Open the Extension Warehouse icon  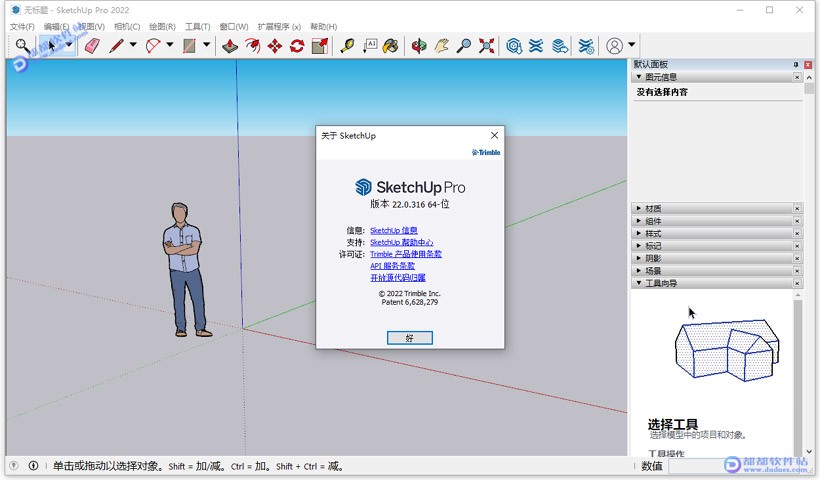[x=536, y=46]
